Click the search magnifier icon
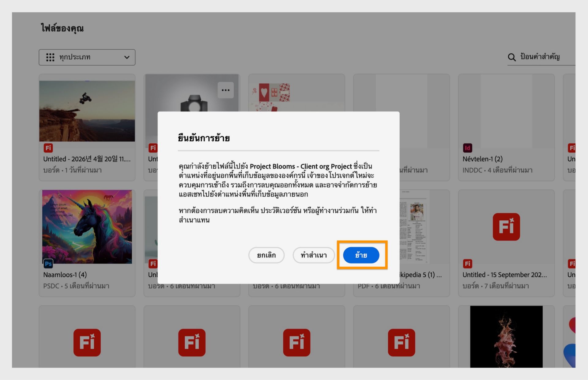The image size is (588, 380). tap(511, 57)
